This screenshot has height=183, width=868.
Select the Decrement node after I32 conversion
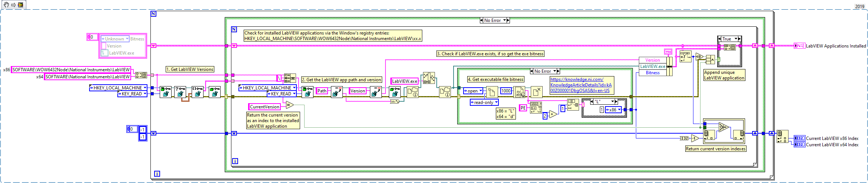[x=695, y=138]
